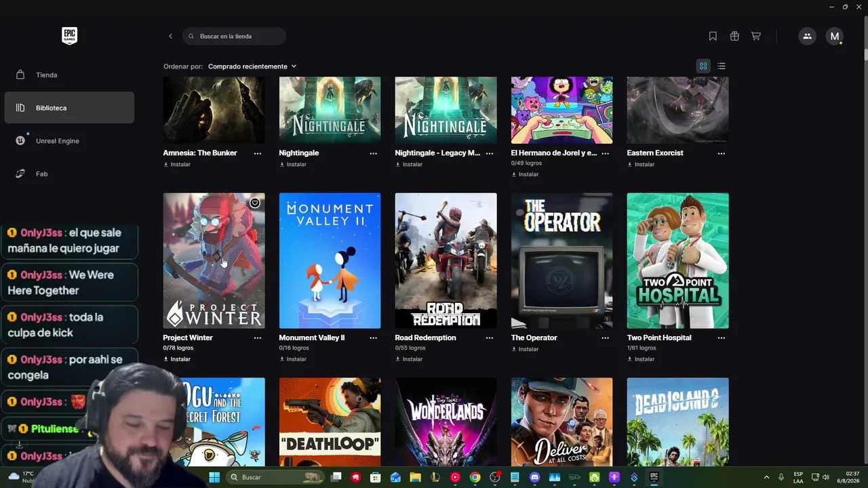This screenshot has width=868, height=488.
Task: Open options menu for Road Redemption
Action: tap(490, 338)
